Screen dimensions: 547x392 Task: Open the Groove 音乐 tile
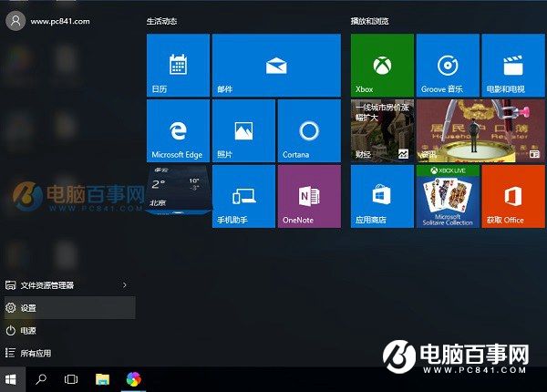pyautogui.click(x=448, y=66)
